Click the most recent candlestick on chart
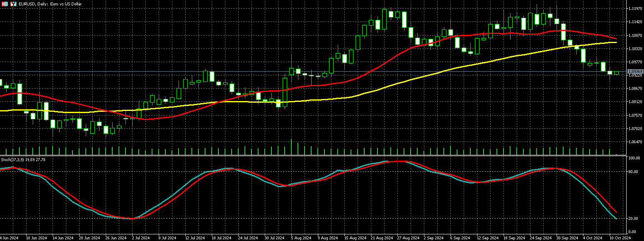644x241 pixels. (617, 73)
